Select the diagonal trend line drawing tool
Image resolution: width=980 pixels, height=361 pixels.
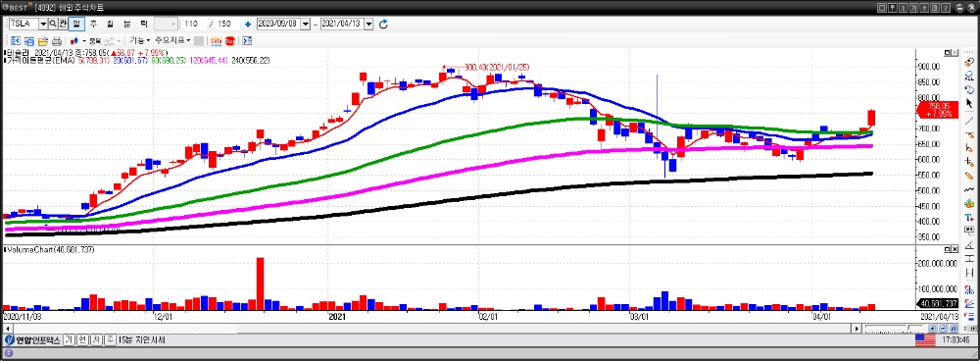(969, 120)
